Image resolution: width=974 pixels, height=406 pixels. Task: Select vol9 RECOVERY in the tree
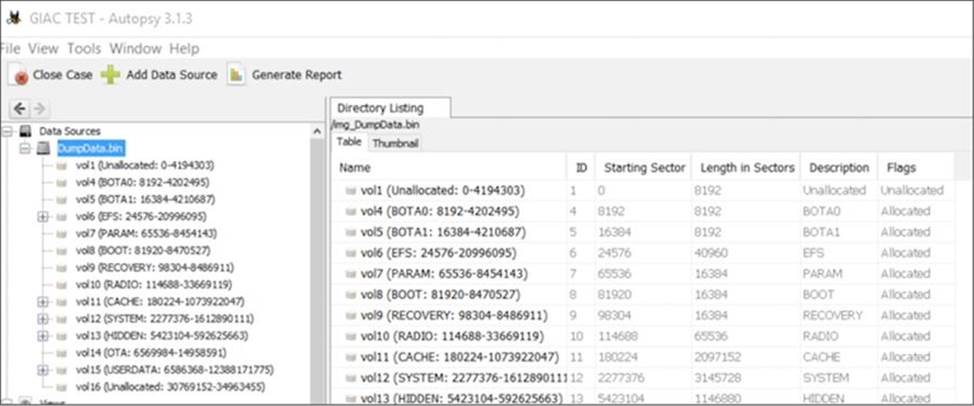155,268
